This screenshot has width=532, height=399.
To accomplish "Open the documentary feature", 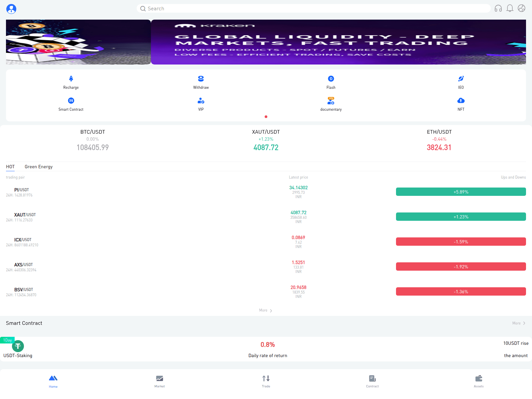I will [331, 103].
